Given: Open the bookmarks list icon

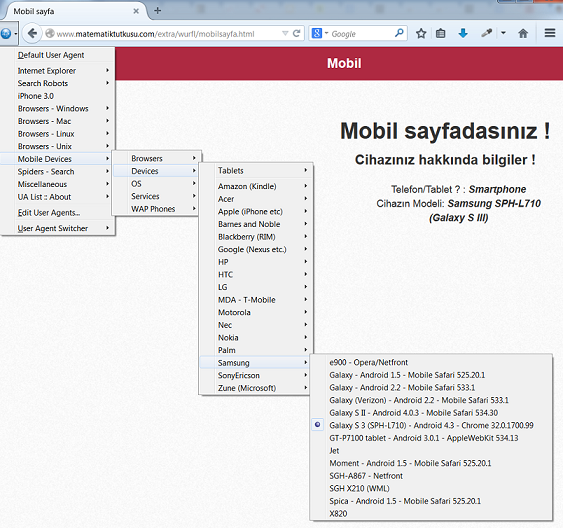Looking at the screenshot, I should point(441,34).
